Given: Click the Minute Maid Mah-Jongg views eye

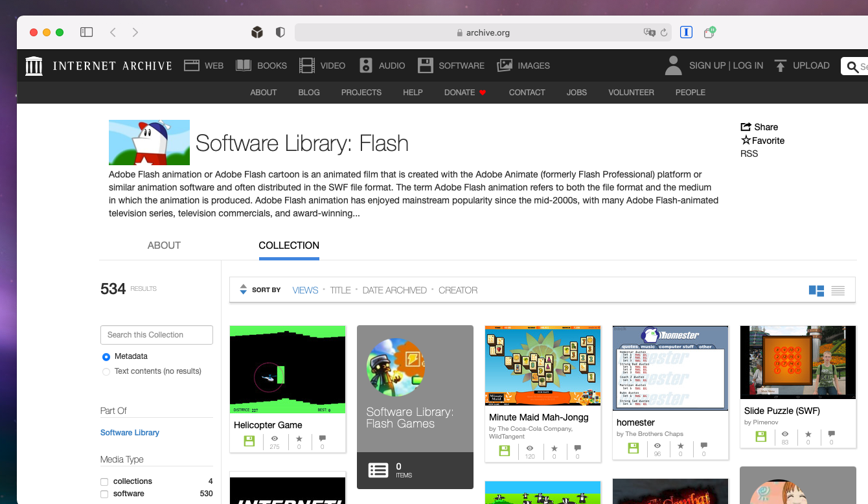Looking at the screenshot, I should 530,448.
